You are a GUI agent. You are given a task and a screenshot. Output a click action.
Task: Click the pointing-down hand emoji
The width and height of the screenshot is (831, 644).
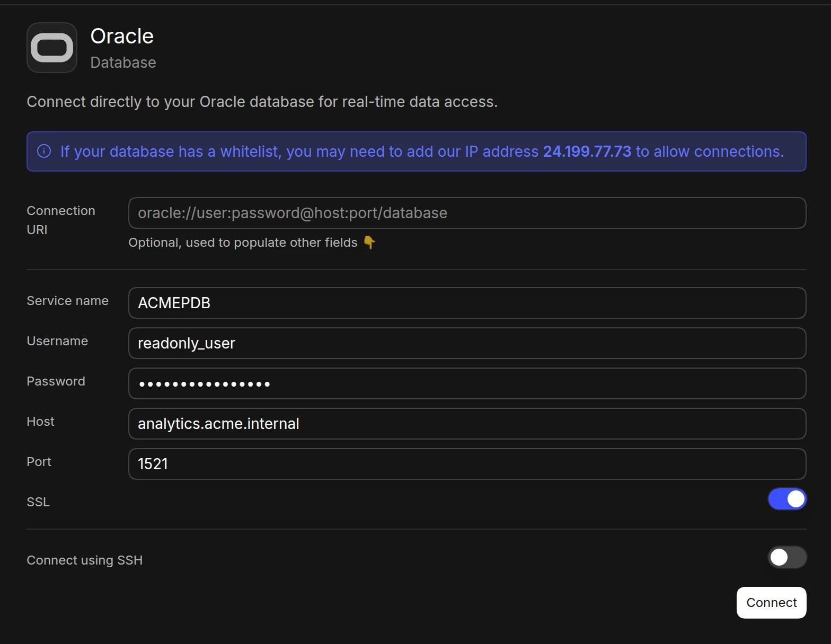point(369,243)
